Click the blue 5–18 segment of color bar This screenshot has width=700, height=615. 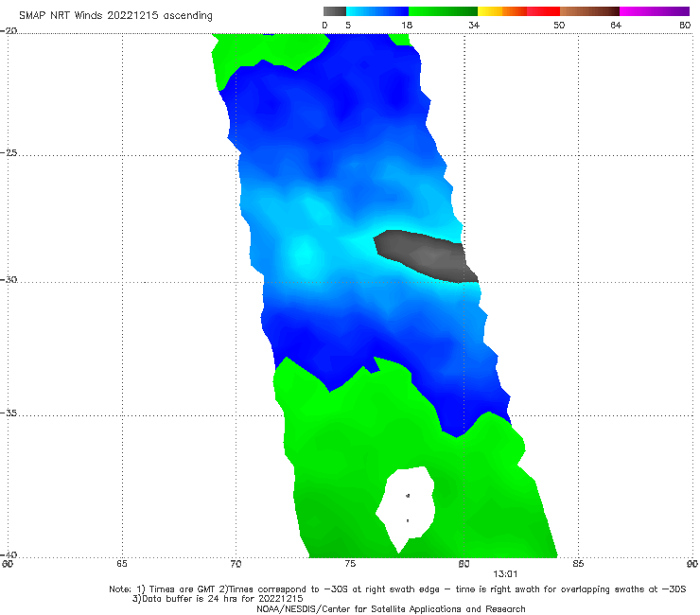[x=377, y=11]
